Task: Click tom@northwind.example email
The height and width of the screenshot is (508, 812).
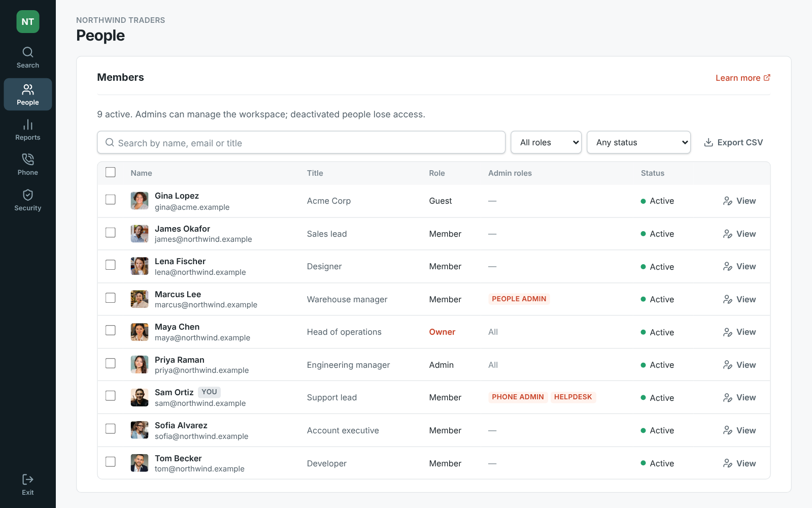Action: click(199, 469)
